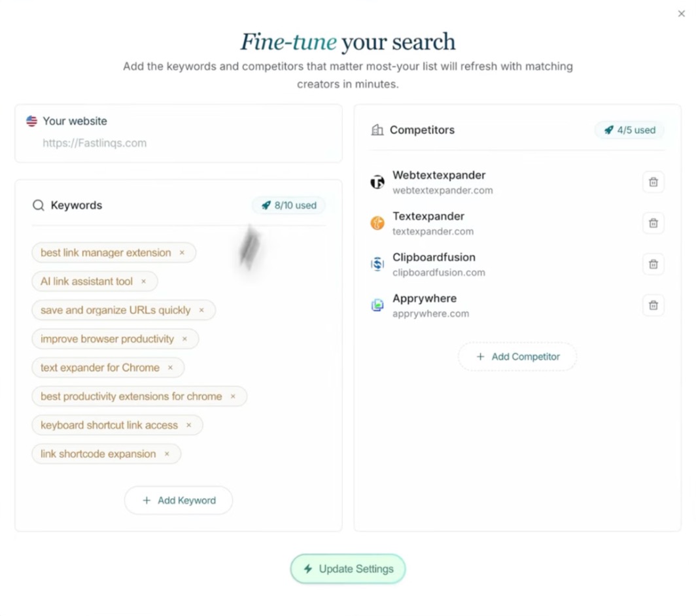Click the Add Competitor button
The height and width of the screenshot is (616, 696).
point(517,357)
